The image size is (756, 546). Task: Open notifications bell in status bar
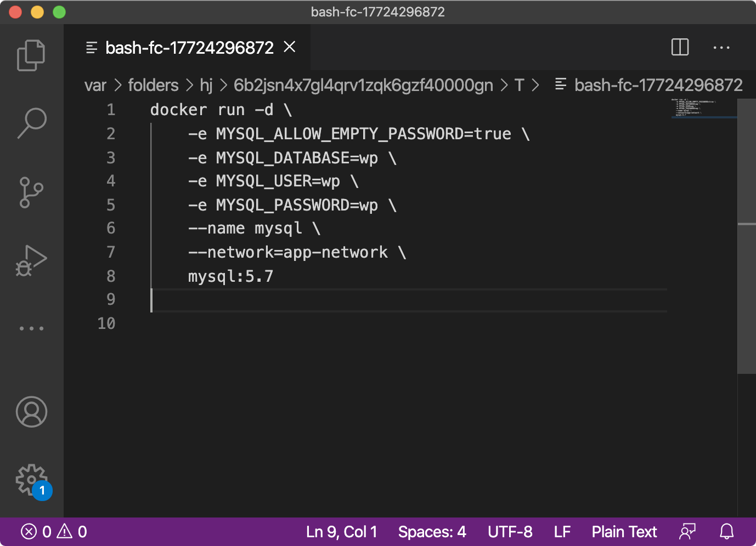click(x=726, y=532)
